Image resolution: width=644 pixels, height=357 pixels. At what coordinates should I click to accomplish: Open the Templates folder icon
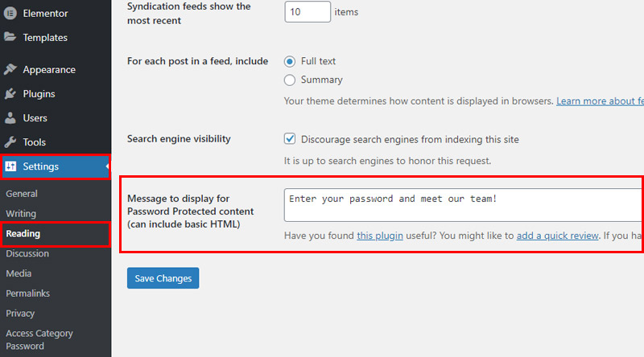[x=10, y=37]
